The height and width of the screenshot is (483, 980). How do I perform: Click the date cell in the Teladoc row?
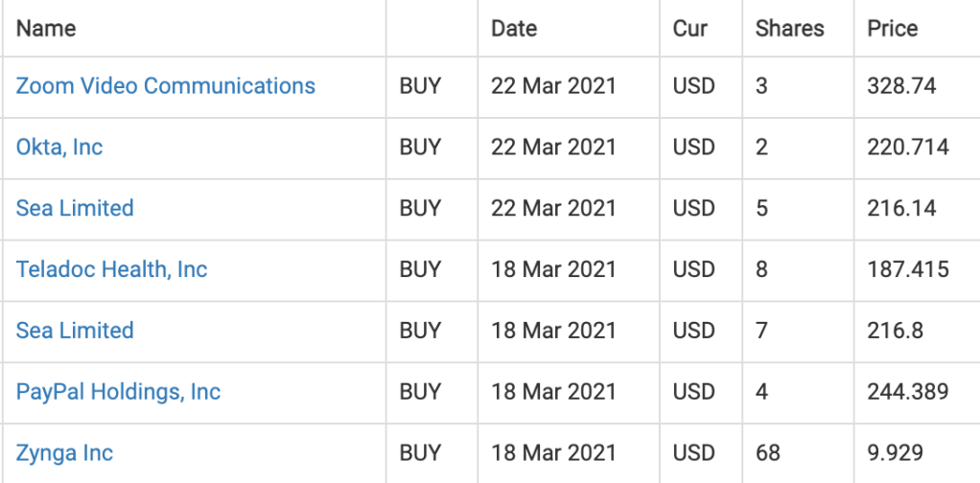click(553, 269)
